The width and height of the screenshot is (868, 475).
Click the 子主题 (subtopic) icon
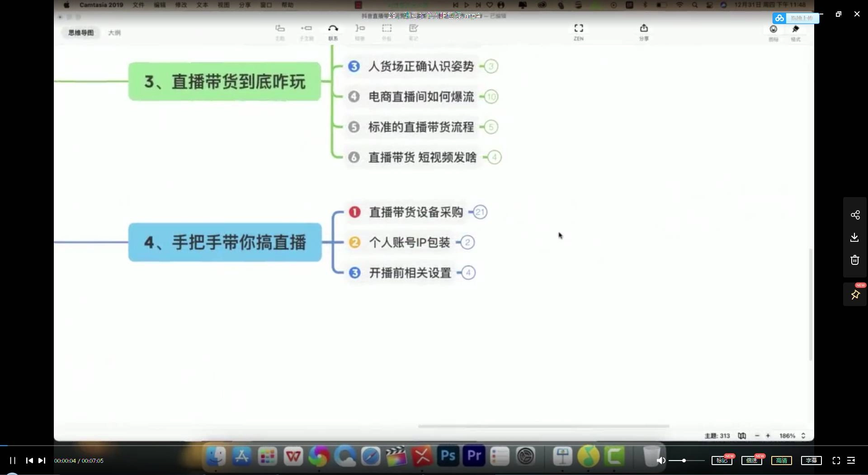(x=307, y=32)
